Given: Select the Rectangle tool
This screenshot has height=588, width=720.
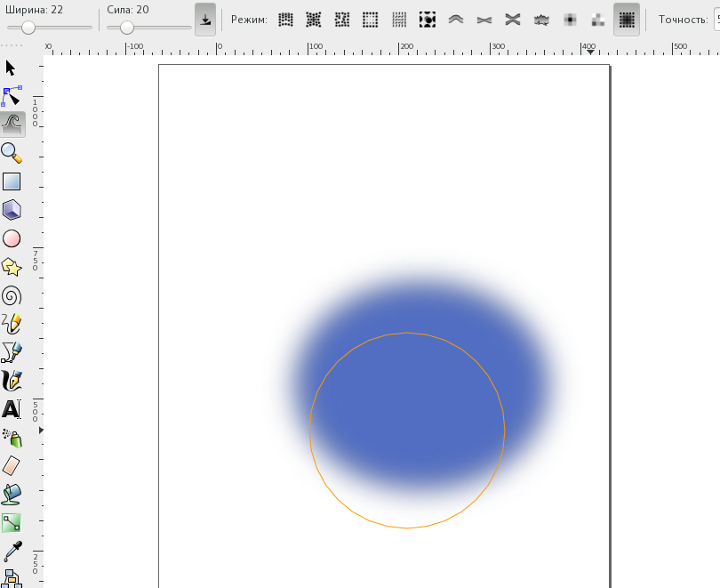Looking at the screenshot, I should click(11, 181).
